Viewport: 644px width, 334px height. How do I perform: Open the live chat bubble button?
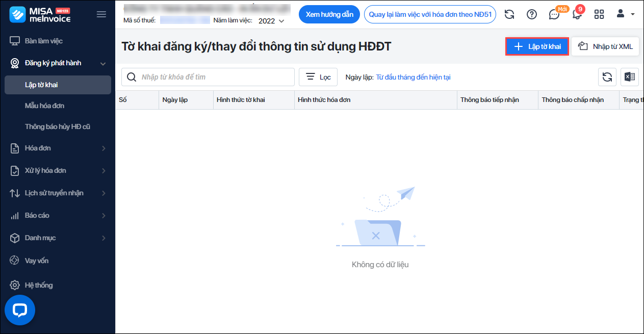pyautogui.click(x=20, y=310)
